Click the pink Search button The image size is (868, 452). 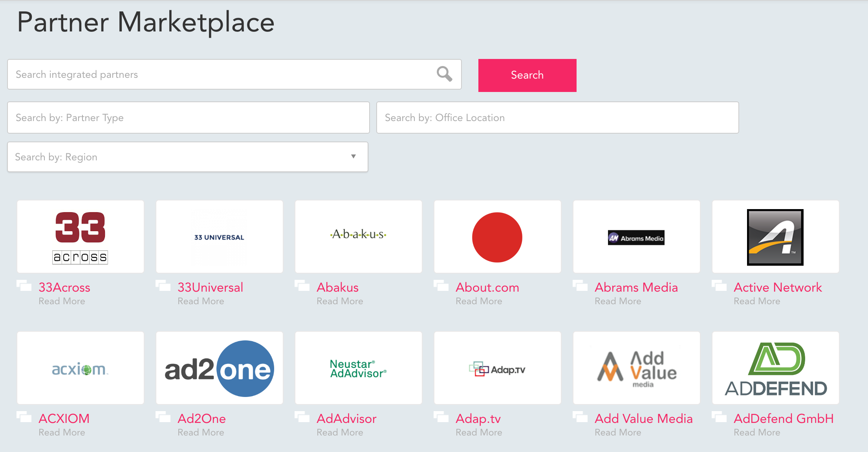[x=527, y=75]
